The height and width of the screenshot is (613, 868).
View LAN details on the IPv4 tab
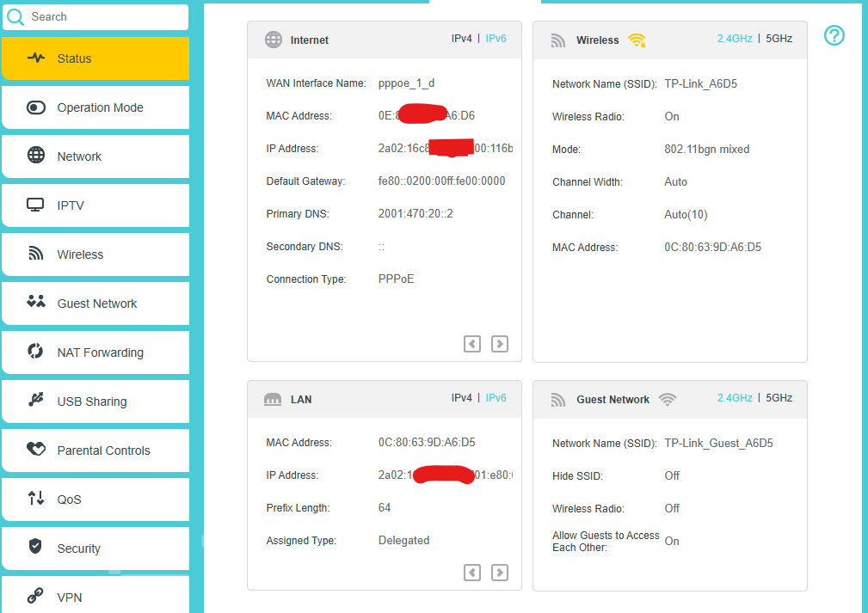pyautogui.click(x=462, y=398)
